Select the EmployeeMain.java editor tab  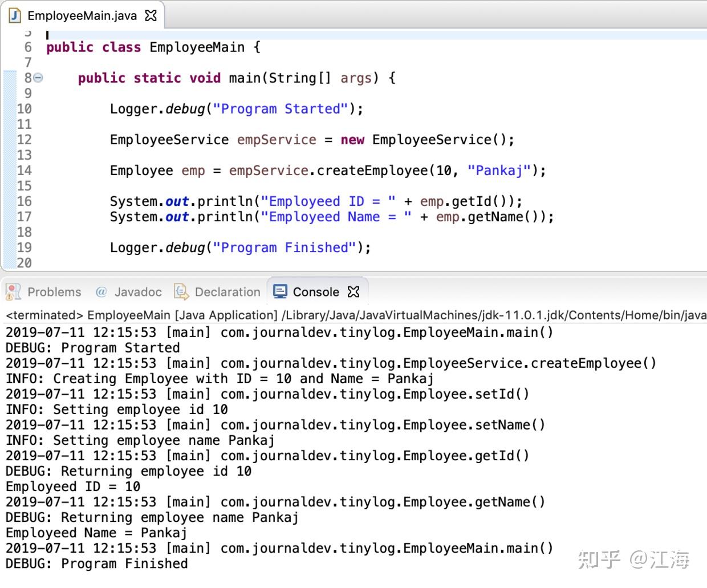82,15
